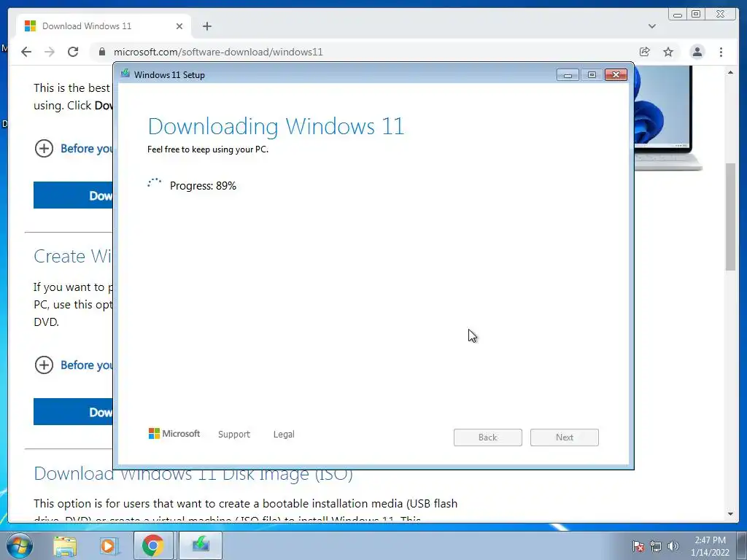
Task: Expand the second 'Before you begin' section
Action: click(x=74, y=365)
